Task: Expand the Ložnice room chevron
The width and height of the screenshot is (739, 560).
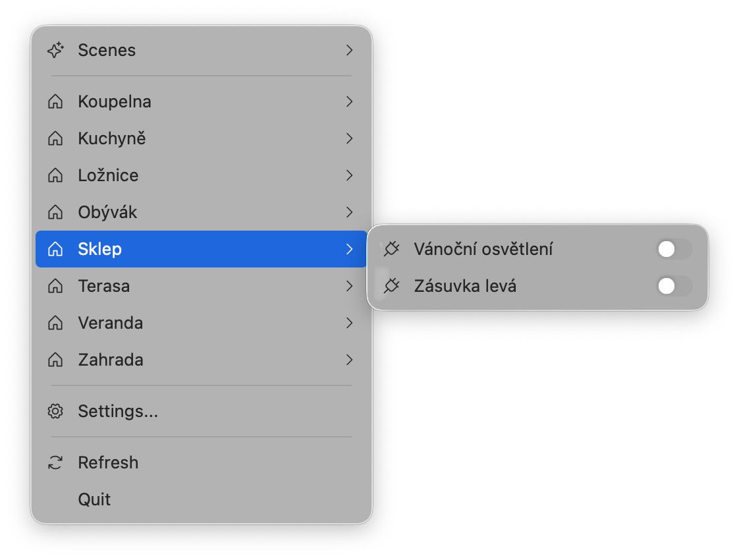Action: pos(350,175)
